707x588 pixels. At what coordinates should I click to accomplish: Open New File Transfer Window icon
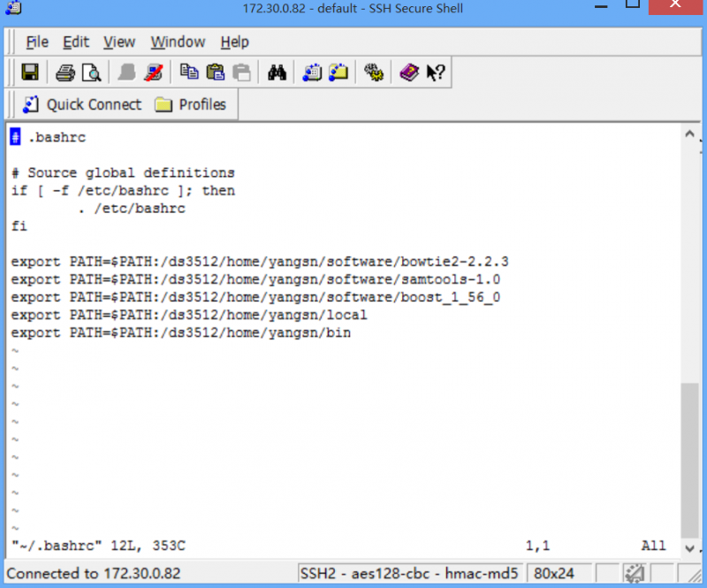pyautogui.click(x=338, y=73)
